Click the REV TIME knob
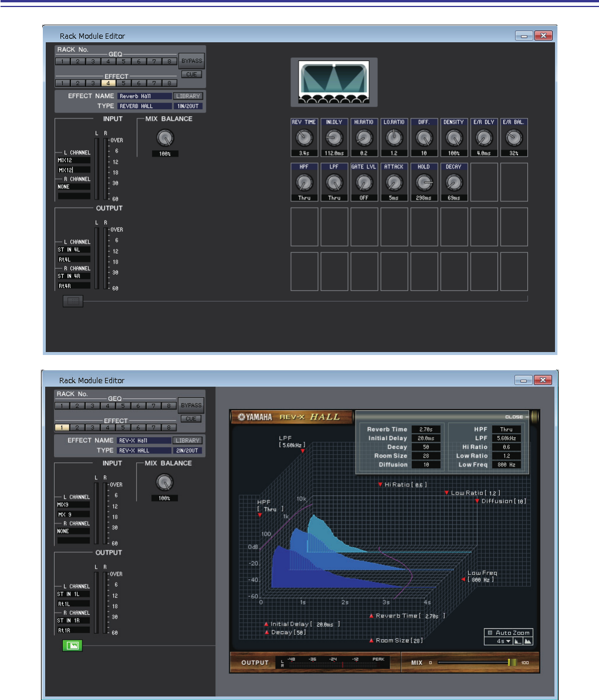 pos(304,137)
